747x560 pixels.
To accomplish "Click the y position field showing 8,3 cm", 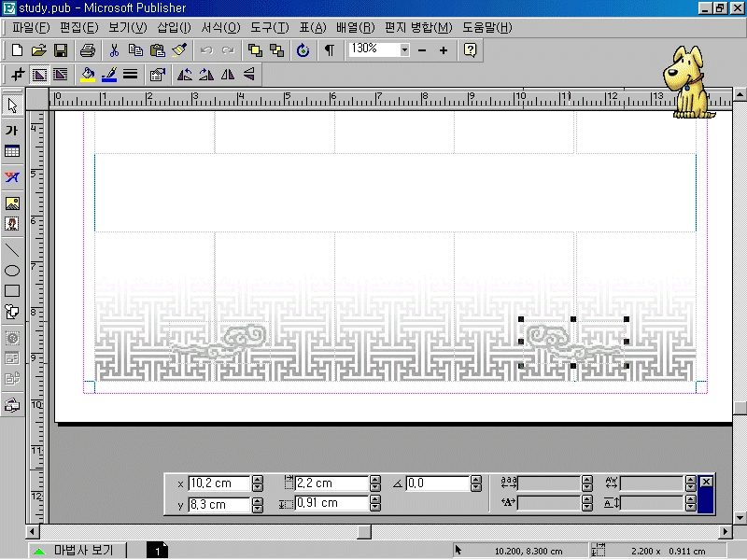I will click(218, 505).
